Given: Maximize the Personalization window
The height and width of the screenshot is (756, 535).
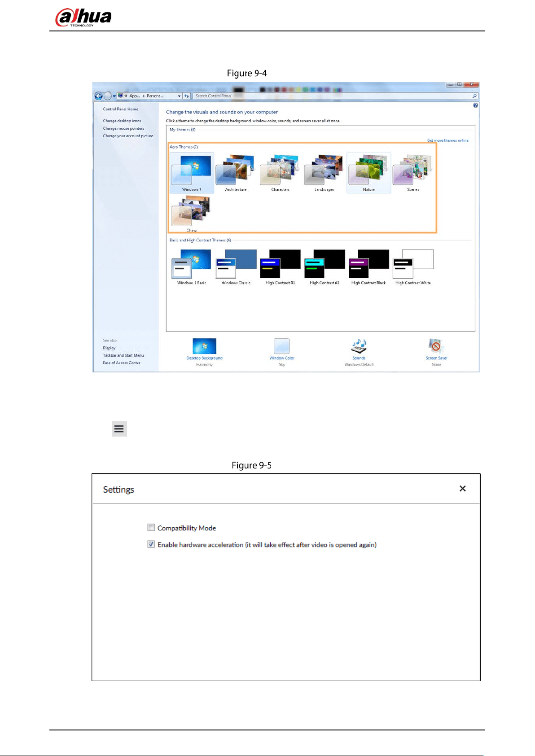Looking at the screenshot, I should (460, 84).
